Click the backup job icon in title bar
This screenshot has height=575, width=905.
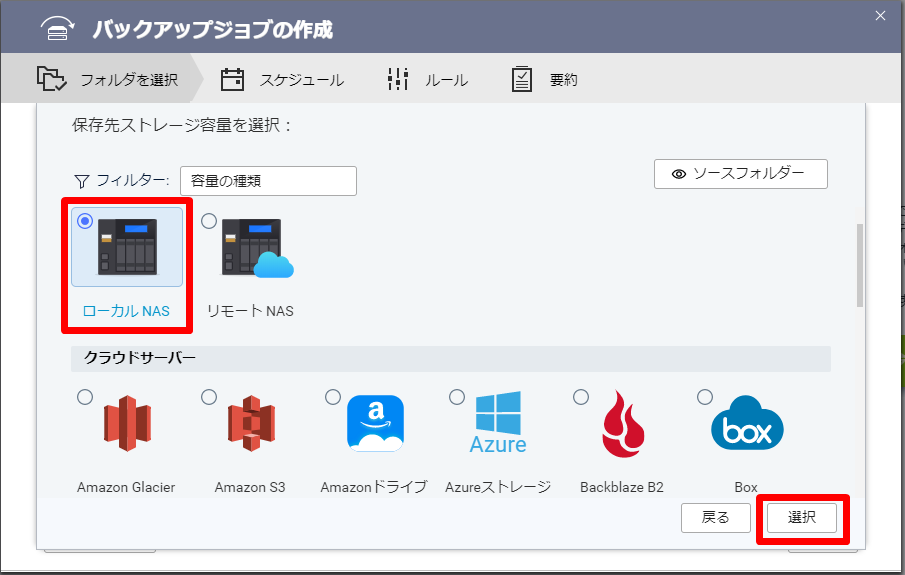[x=57, y=29]
